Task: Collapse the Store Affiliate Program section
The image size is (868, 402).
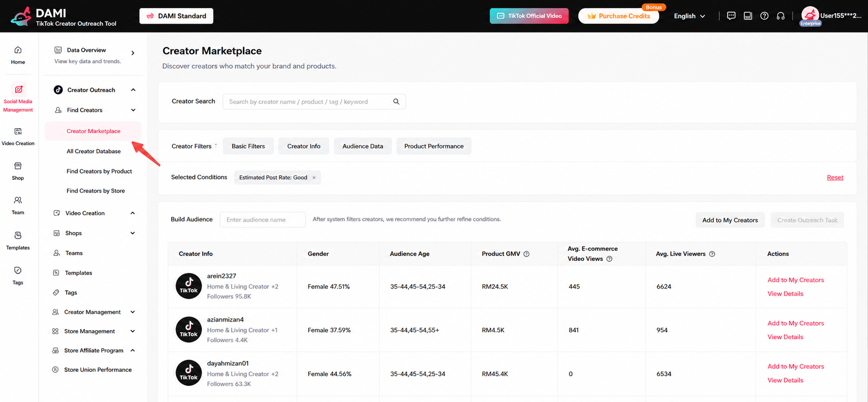Action: click(x=133, y=350)
